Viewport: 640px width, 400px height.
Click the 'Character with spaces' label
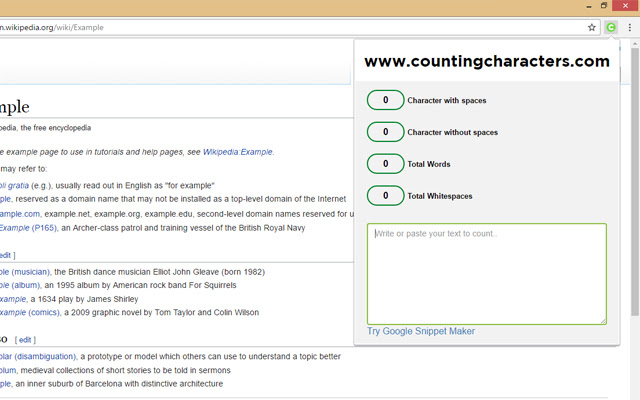[447, 100]
